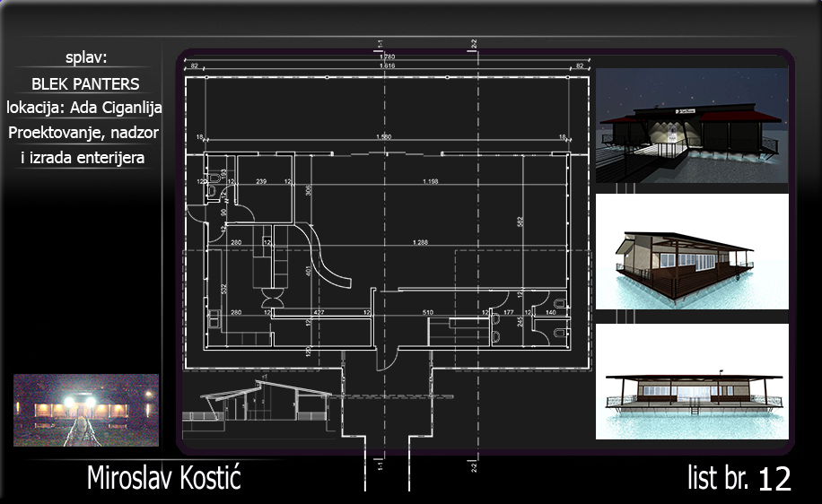Click the 'list br. 12' page label

coord(739,478)
